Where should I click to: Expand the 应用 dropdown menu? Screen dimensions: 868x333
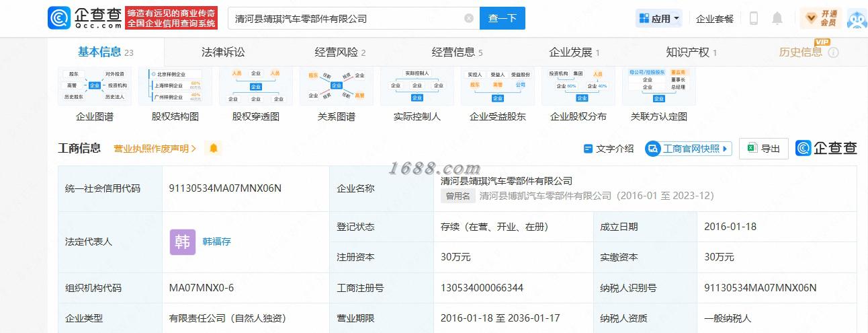tap(659, 19)
